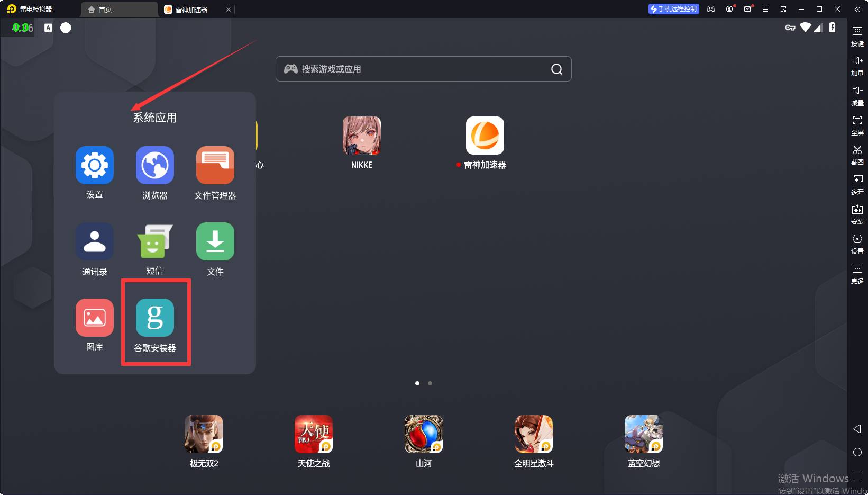This screenshot has width=868, height=495.
Task: Click the 搜索游戏或应用 search field
Action: click(x=424, y=69)
